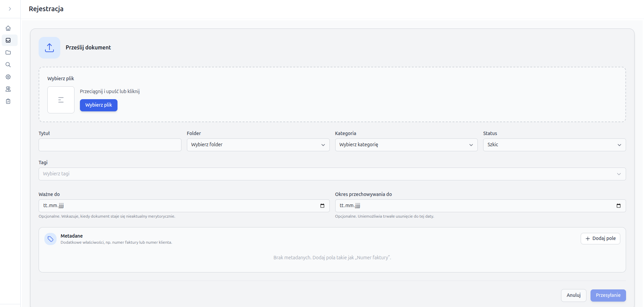Open calendar picker icon for Ważne do
This screenshot has height=307, width=644.
point(322,206)
